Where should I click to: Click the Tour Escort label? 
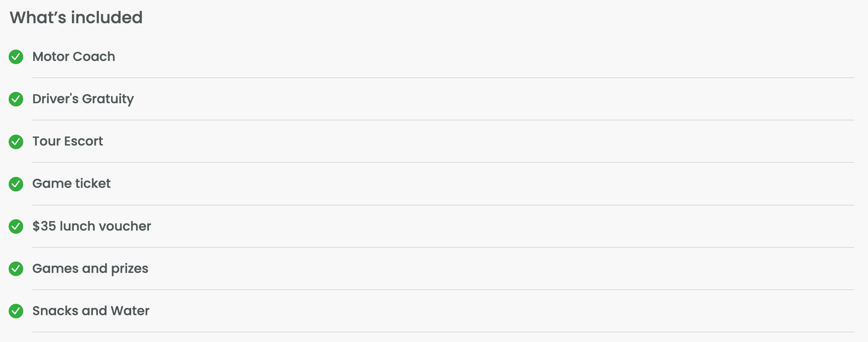67,141
